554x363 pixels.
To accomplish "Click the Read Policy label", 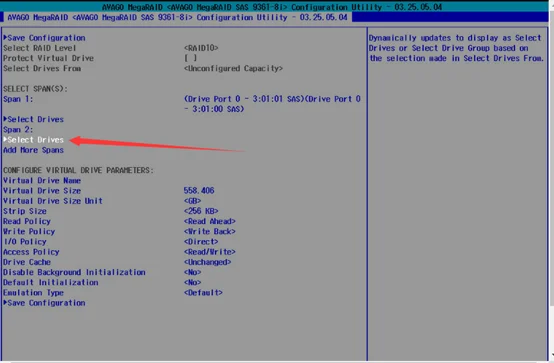I will point(27,222).
